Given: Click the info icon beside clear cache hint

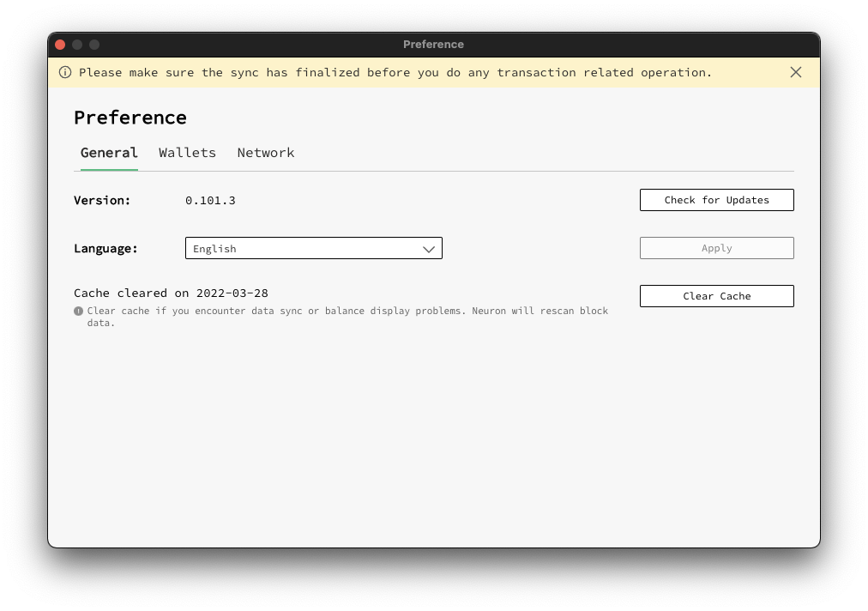Looking at the screenshot, I should tap(78, 312).
